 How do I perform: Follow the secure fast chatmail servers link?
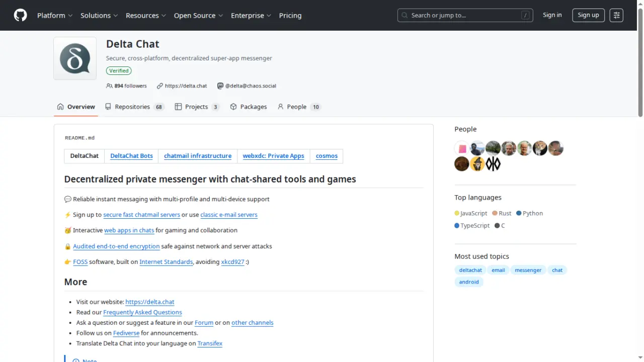[x=141, y=215]
